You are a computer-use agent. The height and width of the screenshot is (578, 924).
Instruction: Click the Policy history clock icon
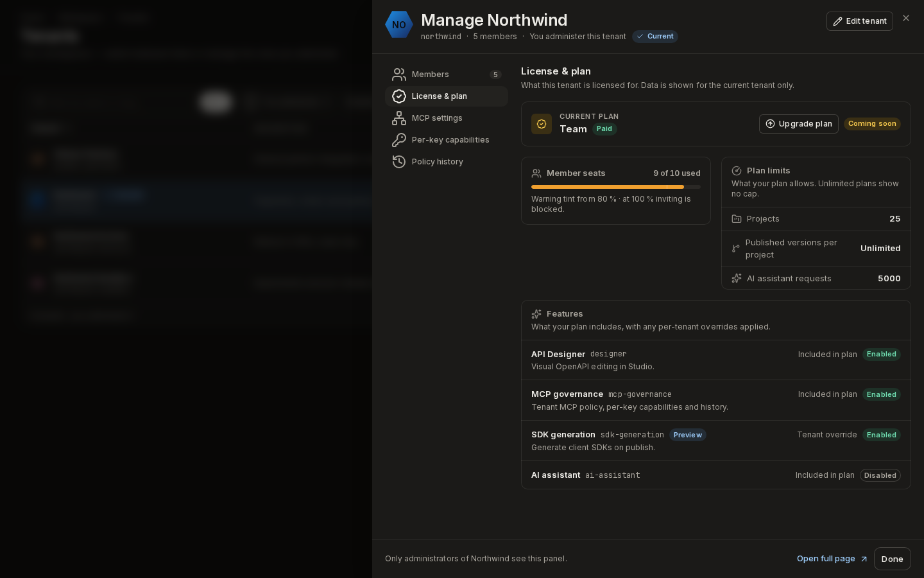399,162
